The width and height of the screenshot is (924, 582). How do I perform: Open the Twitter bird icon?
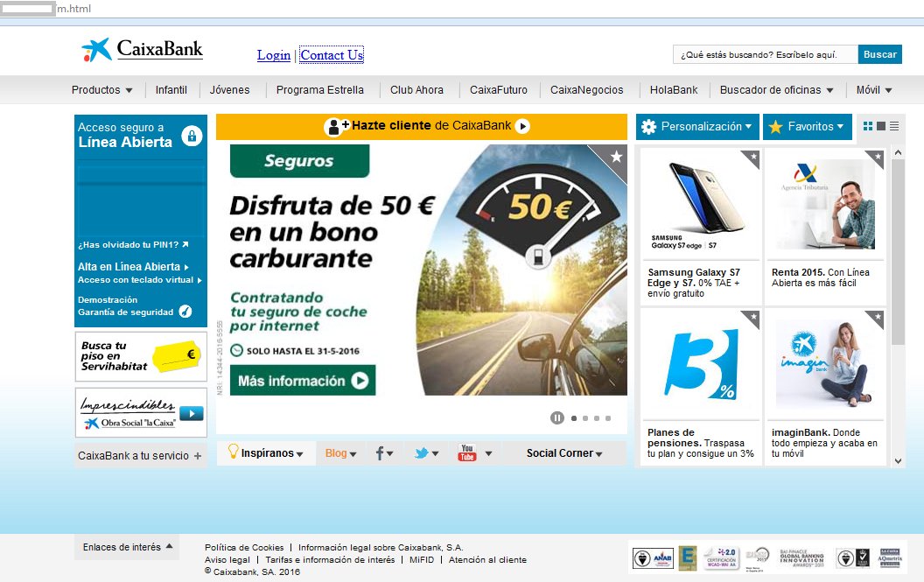tap(421, 453)
